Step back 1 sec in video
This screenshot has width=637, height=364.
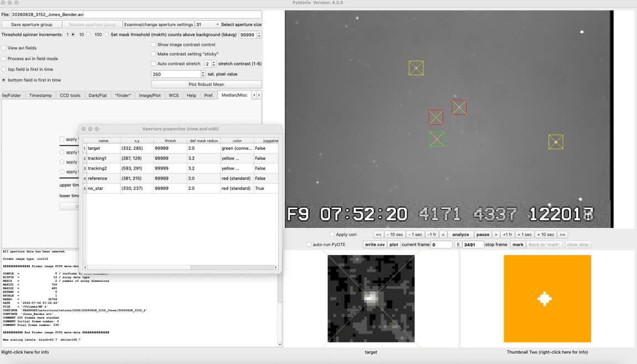click(x=415, y=235)
